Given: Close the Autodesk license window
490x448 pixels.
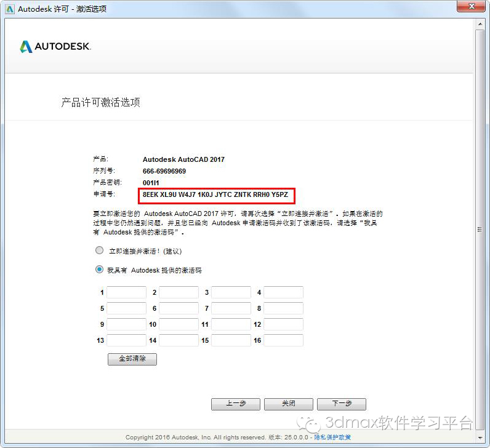Looking at the screenshot, I should click(472, 6).
